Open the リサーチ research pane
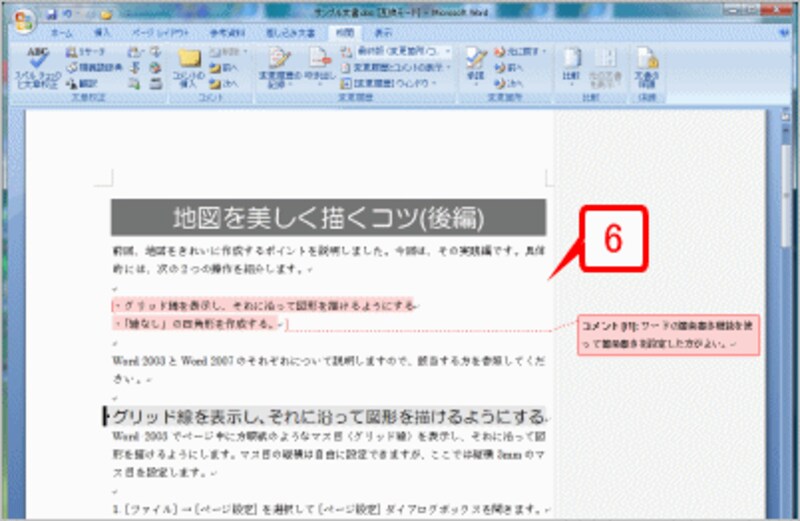 point(86,52)
